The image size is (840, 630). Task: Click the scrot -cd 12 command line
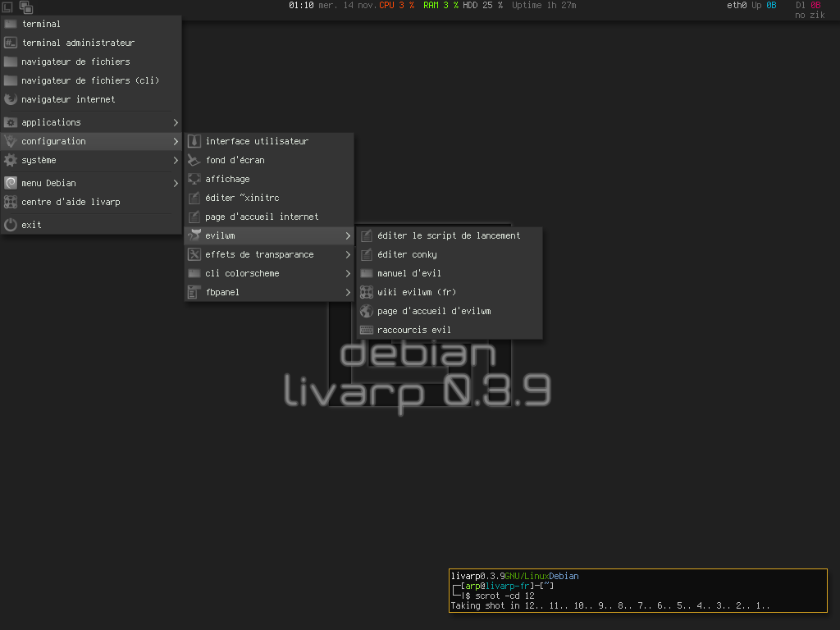[504, 596]
